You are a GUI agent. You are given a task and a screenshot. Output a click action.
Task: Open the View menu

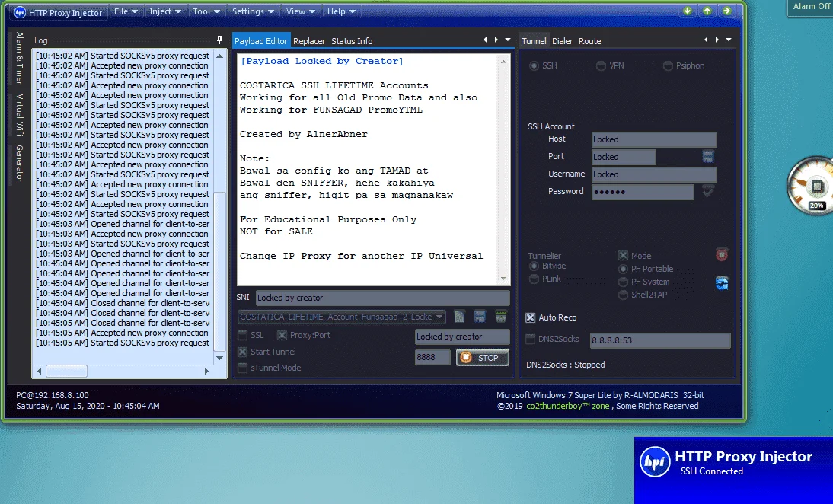[x=300, y=11]
